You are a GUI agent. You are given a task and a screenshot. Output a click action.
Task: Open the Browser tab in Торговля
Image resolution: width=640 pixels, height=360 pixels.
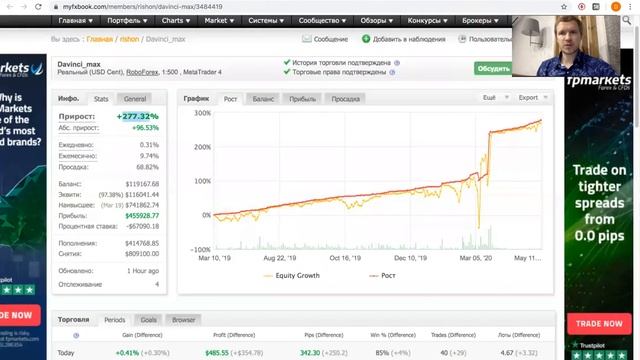tap(184, 320)
